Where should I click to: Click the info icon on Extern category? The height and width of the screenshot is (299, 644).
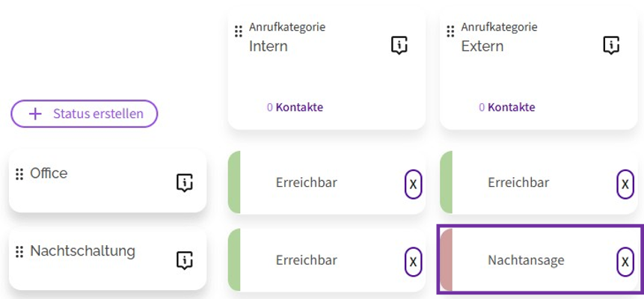pyautogui.click(x=612, y=46)
